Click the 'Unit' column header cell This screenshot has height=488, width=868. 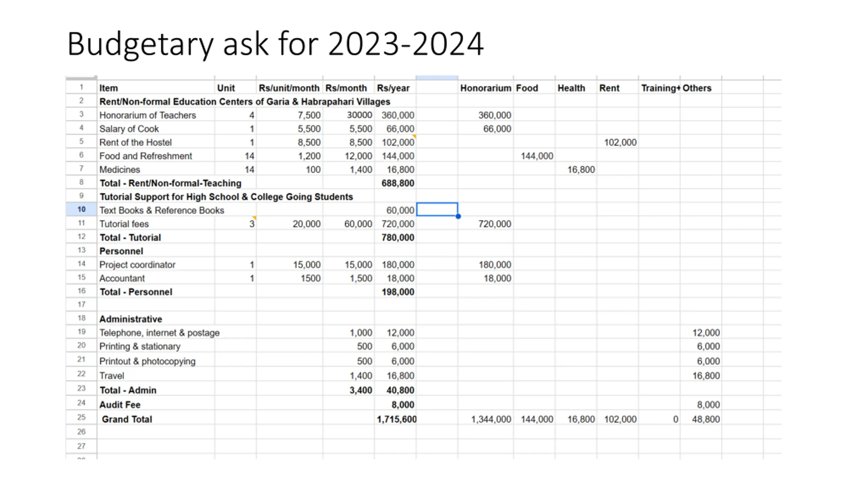point(235,87)
